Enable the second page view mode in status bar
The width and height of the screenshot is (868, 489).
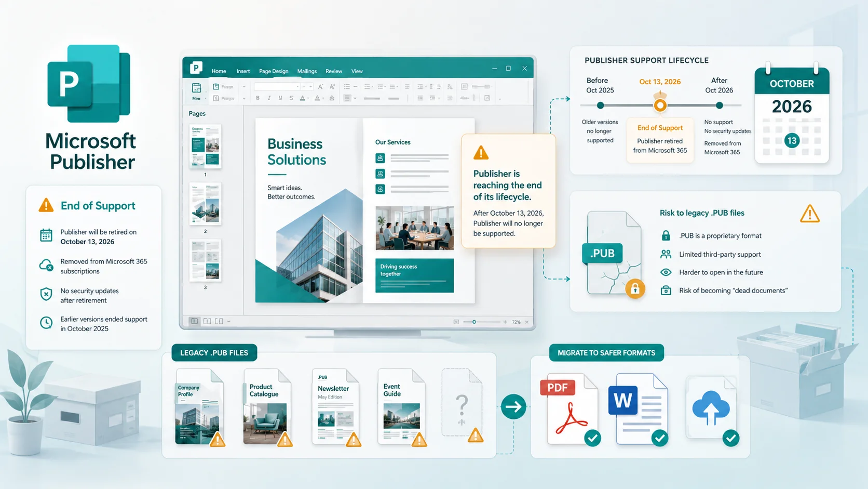click(207, 322)
